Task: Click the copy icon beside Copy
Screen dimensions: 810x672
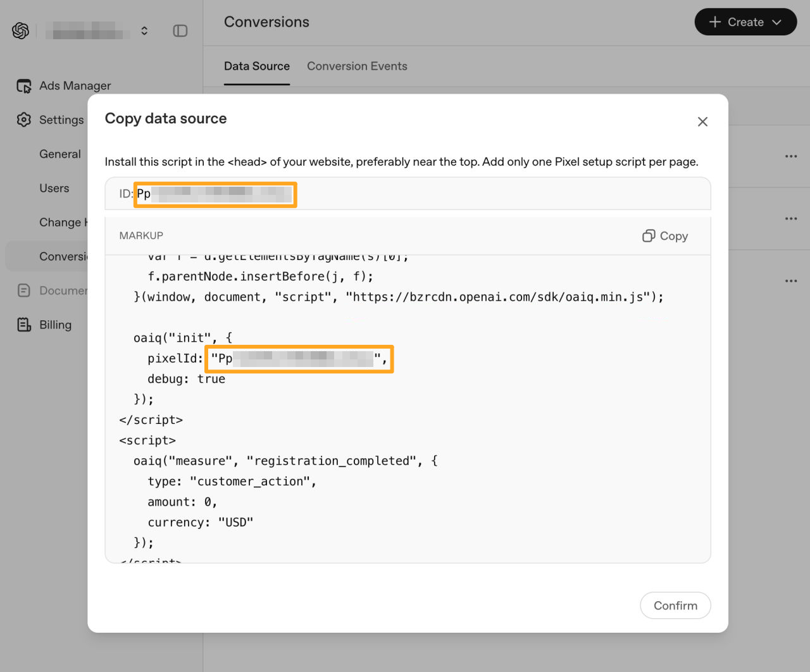Action: tap(649, 236)
